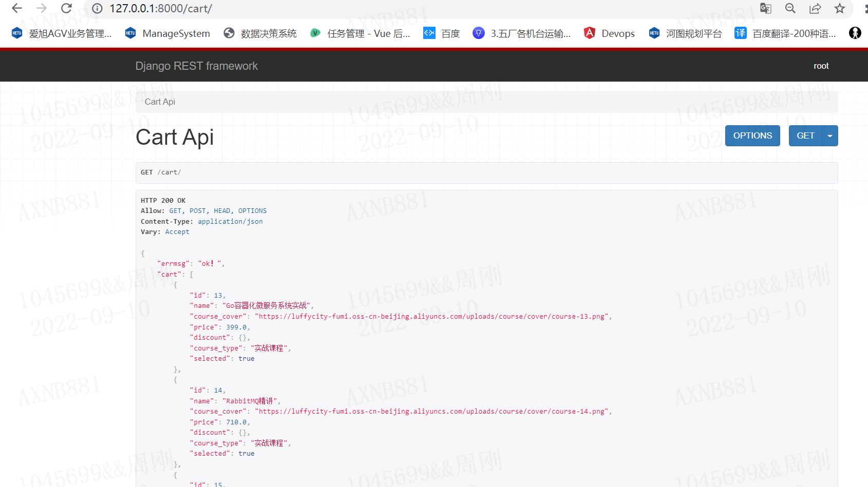Click the course-14.png cover URL
The image size is (868, 487).
pyautogui.click(x=432, y=412)
